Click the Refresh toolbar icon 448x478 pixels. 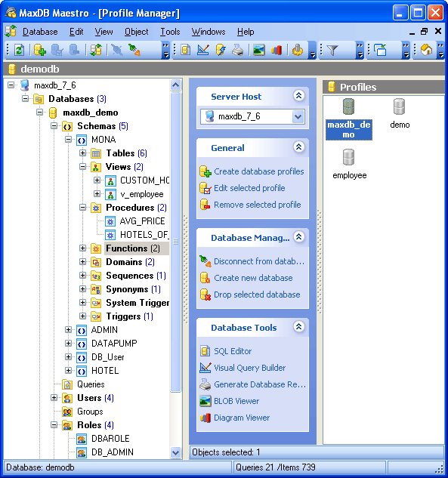19,50
